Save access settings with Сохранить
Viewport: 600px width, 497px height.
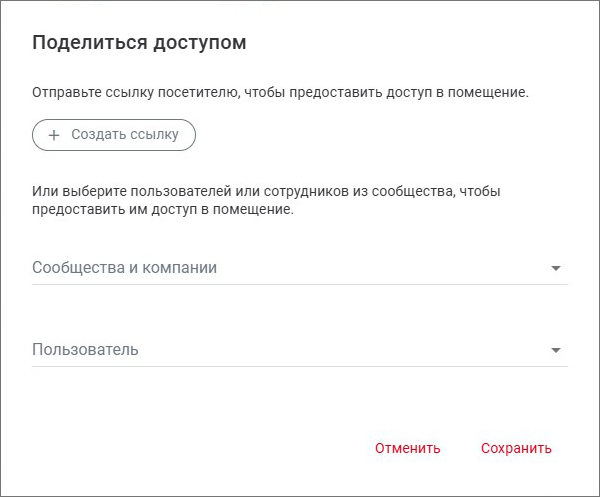pos(516,448)
